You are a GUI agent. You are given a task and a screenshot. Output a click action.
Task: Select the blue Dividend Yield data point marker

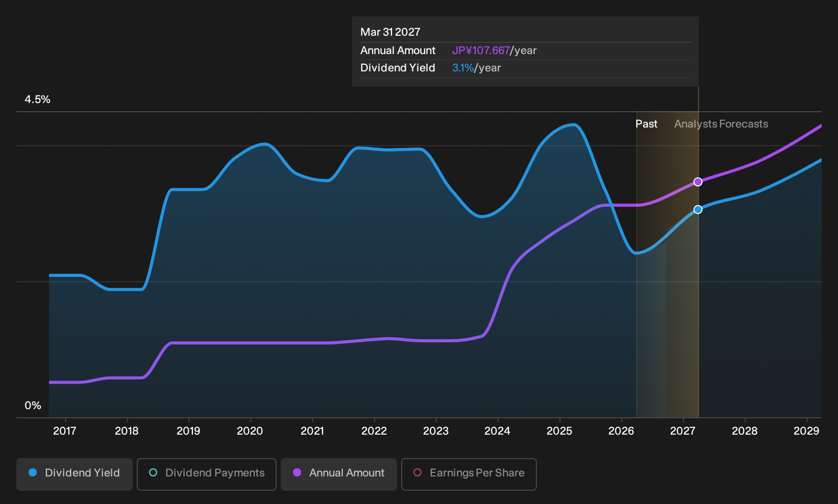698,210
